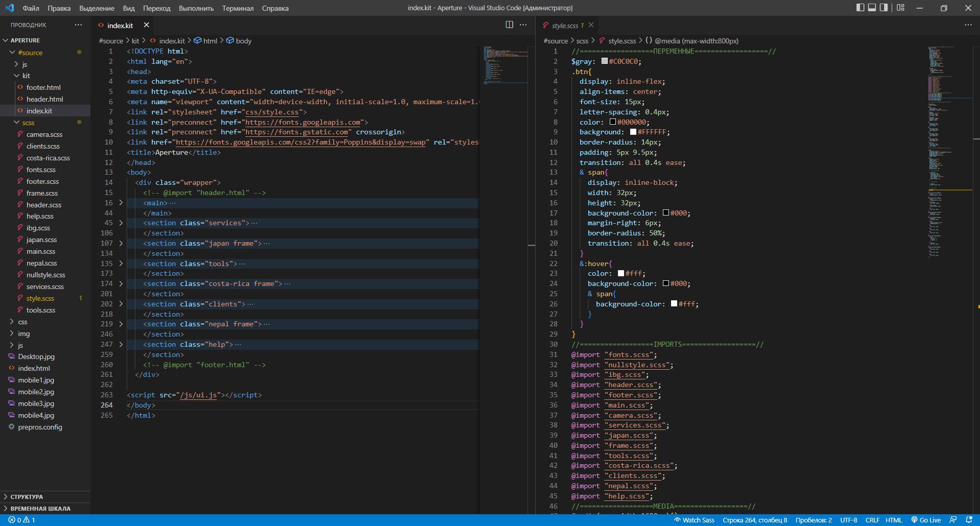Click the style.scss minimap

(x=950, y=153)
